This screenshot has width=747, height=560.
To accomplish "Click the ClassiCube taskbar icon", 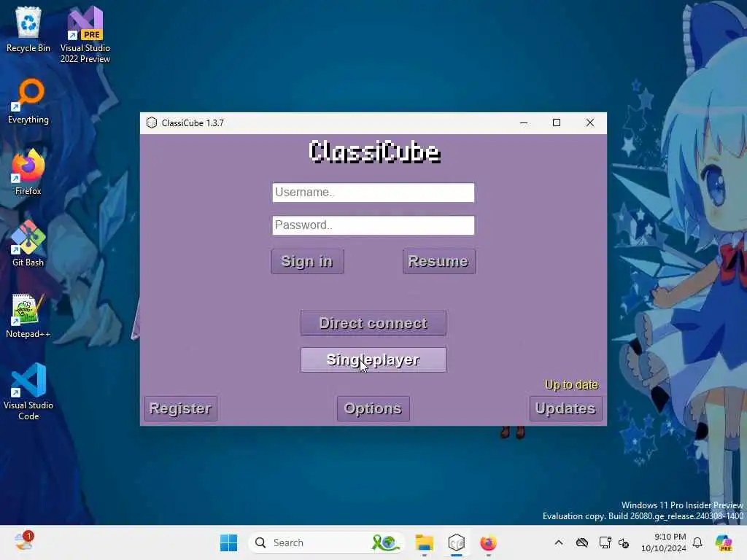I will (457, 542).
